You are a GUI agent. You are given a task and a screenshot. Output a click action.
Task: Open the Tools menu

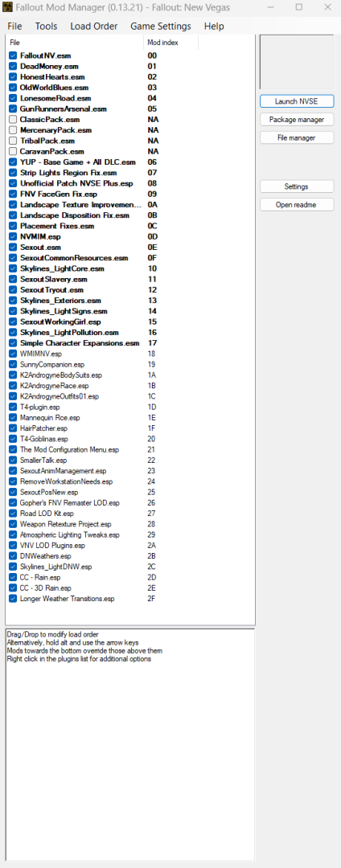click(46, 26)
